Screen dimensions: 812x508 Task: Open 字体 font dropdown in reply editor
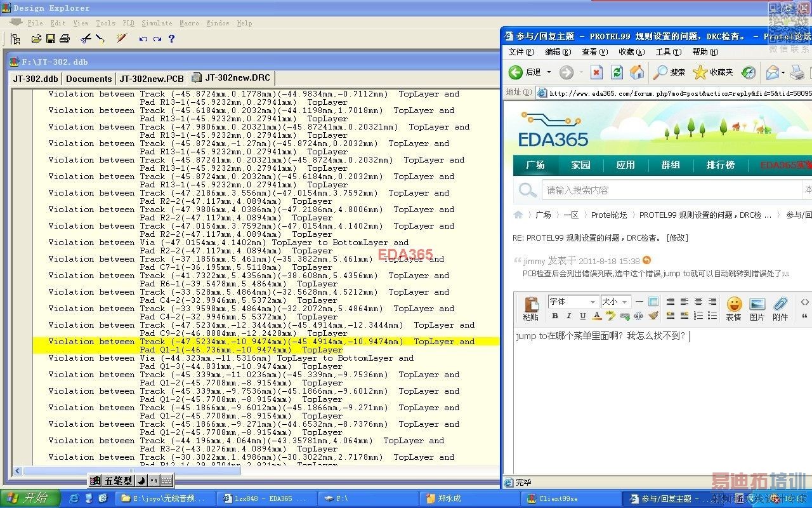(573, 302)
